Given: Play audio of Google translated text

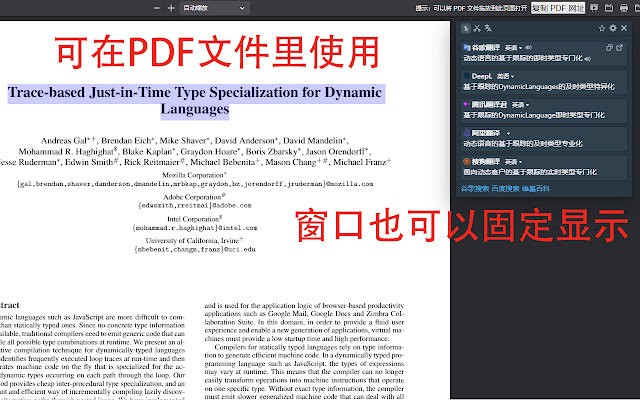Looking at the screenshot, I should [x=587, y=58].
